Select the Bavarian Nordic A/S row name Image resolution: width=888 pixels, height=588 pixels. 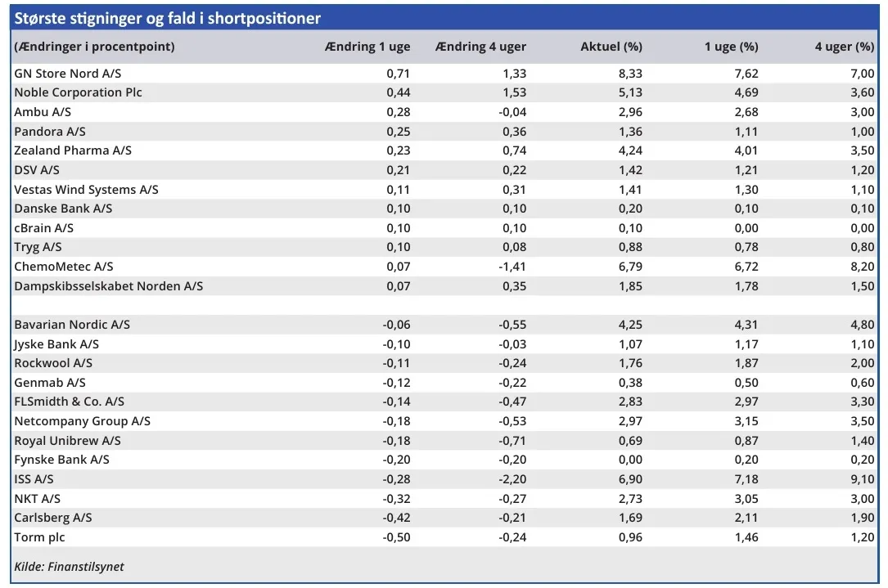72,325
